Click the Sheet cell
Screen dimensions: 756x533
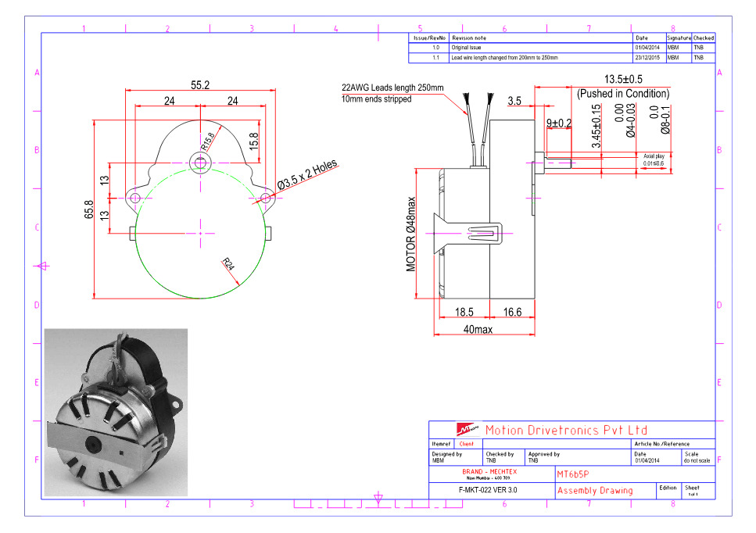click(x=698, y=491)
